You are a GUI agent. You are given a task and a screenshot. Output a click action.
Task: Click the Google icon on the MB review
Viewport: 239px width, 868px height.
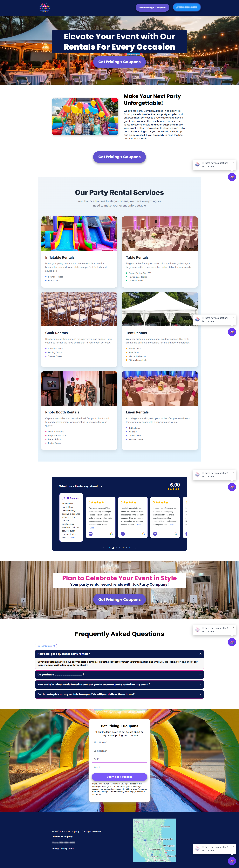[x=176, y=534]
